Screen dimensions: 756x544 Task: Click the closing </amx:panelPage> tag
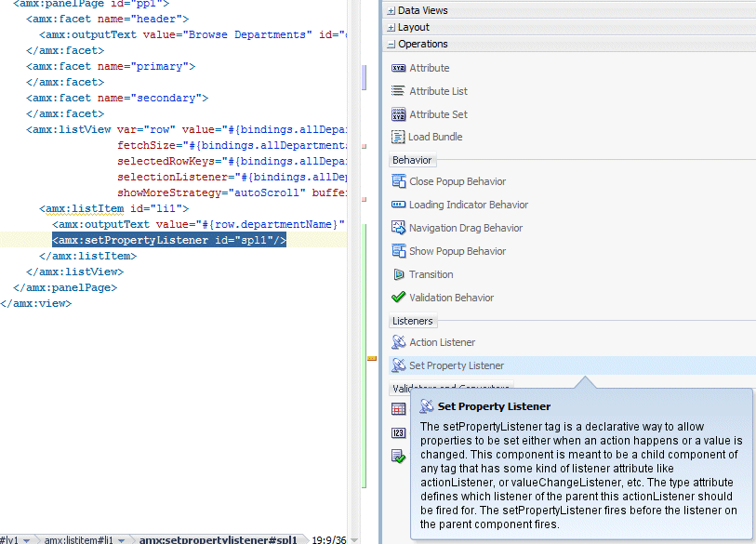pyautogui.click(x=65, y=287)
